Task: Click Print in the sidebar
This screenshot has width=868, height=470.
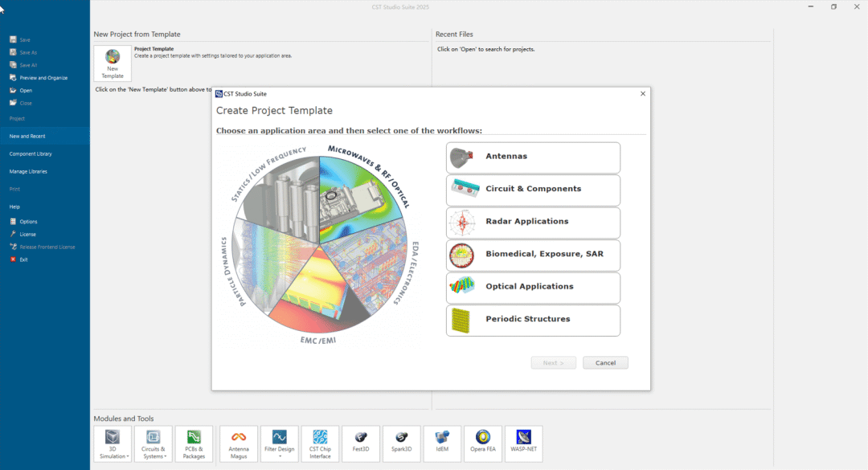Action: [x=15, y=190]
